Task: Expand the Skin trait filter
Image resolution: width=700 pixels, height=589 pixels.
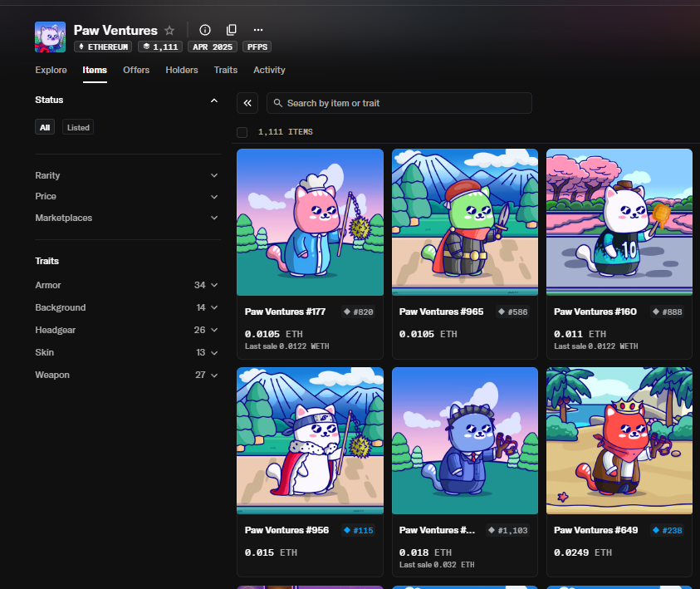Action: 128,352
